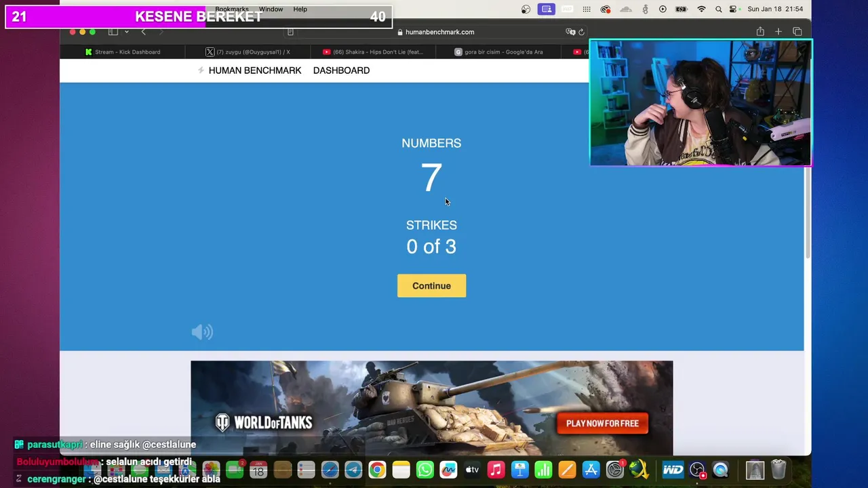The height and width of the screenshot is (488, 868).
Task: Show Safari tab overview icon
Action: pyautogui.click(x=797, y=31)
